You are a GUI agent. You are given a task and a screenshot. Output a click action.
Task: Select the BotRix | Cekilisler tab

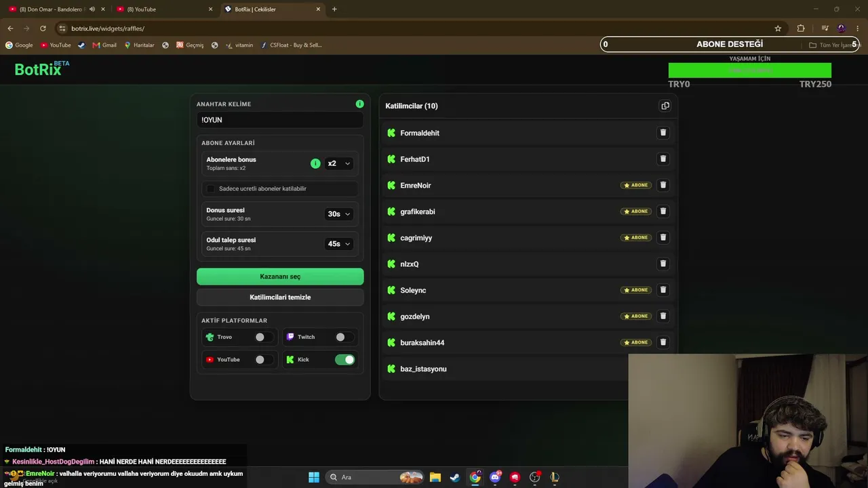(273, 9)
